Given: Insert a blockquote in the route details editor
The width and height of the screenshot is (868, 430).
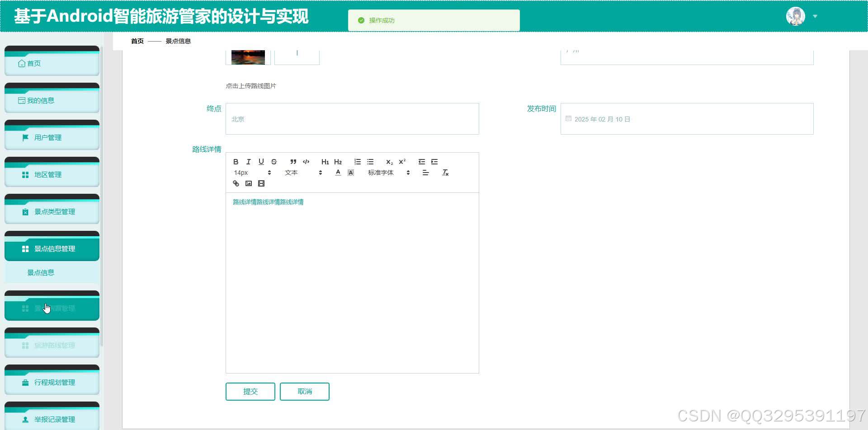Looking at the screenshot, I should [293, 161].
